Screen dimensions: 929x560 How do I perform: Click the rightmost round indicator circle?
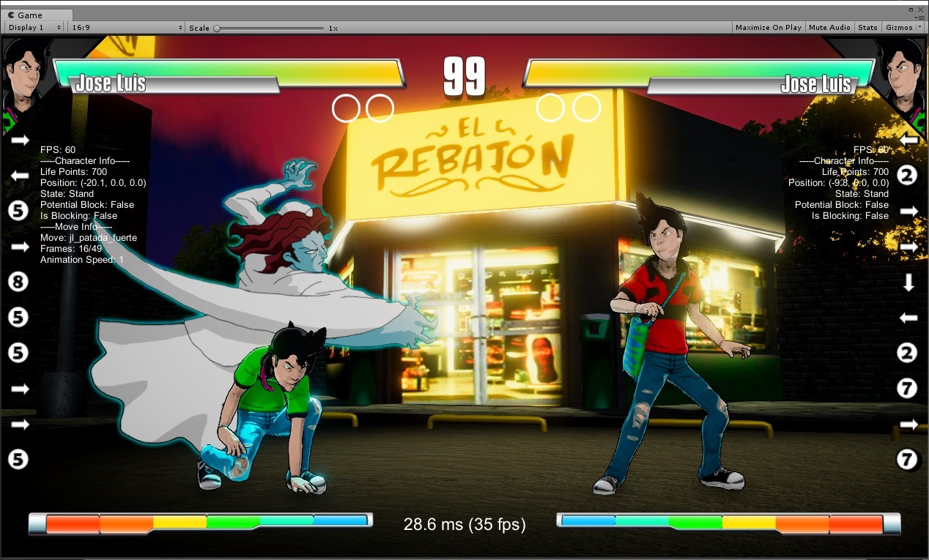click(x=586, y=108)
